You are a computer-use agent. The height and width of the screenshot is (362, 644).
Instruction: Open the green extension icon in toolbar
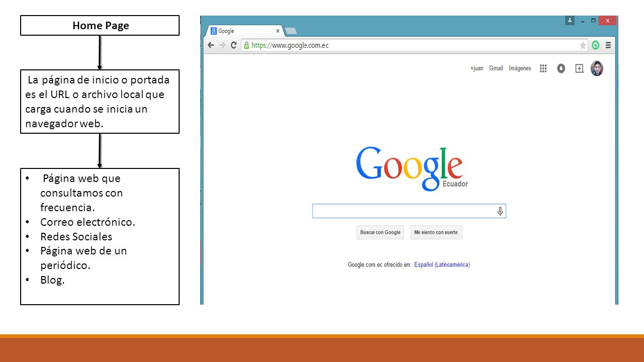[x=596, y=45]
